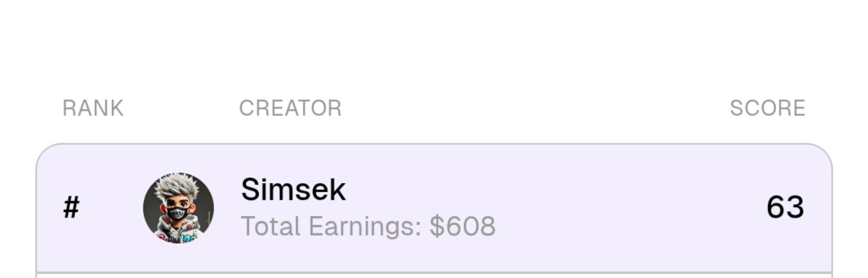Click the # rank symbol
This screenshot has height=278, width=868.
tap(71, 207)
